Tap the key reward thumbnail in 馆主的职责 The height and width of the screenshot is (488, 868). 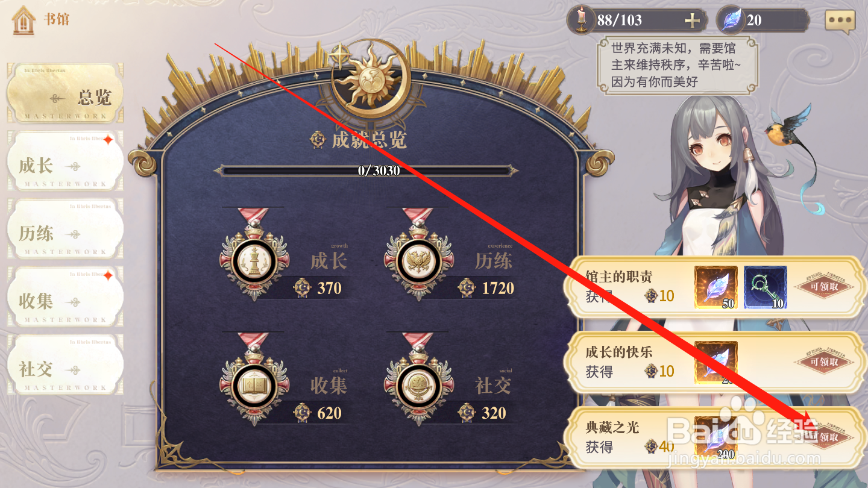pyautogui.click(x=766, y=288)
